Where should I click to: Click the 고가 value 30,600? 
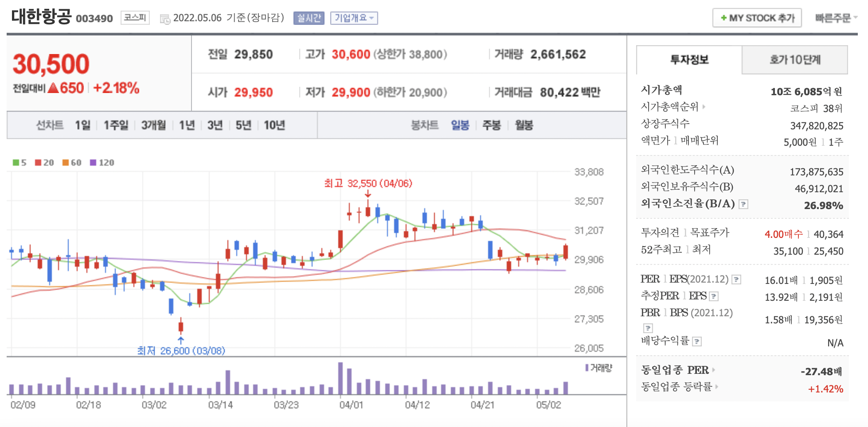pyautogui.click(x=351, y=54)
